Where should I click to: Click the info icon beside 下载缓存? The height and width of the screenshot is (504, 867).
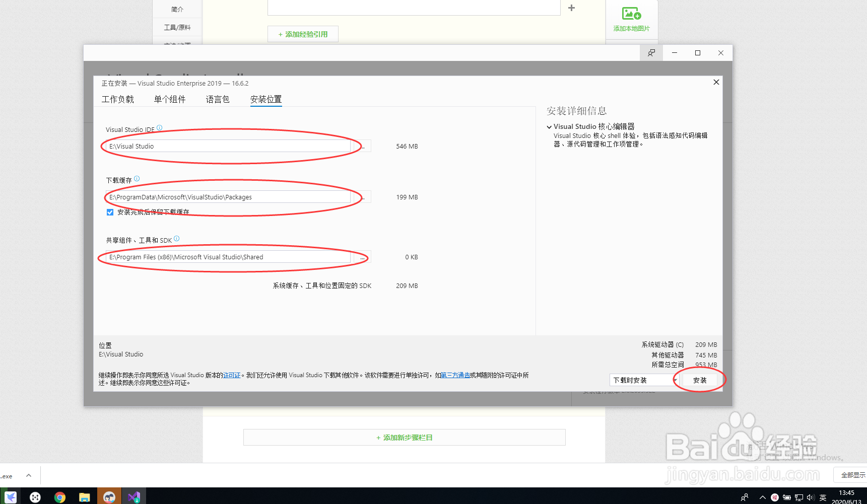pos(137,178)
